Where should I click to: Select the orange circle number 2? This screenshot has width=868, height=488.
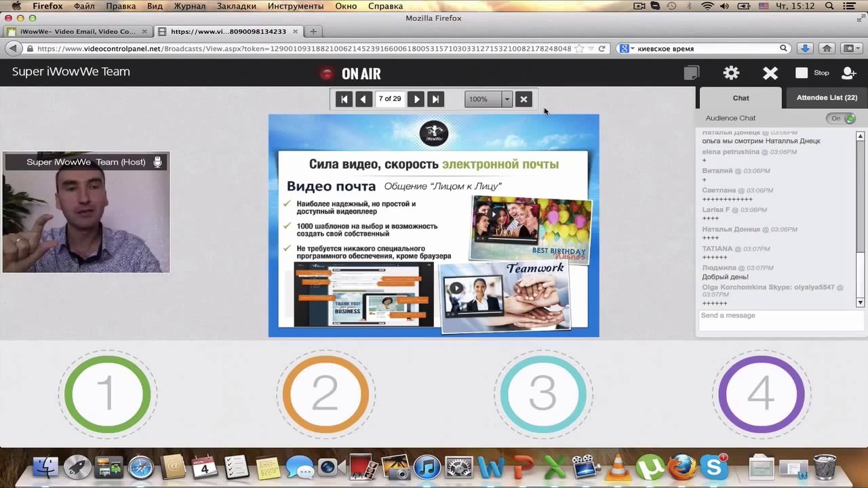click(325, 394)
